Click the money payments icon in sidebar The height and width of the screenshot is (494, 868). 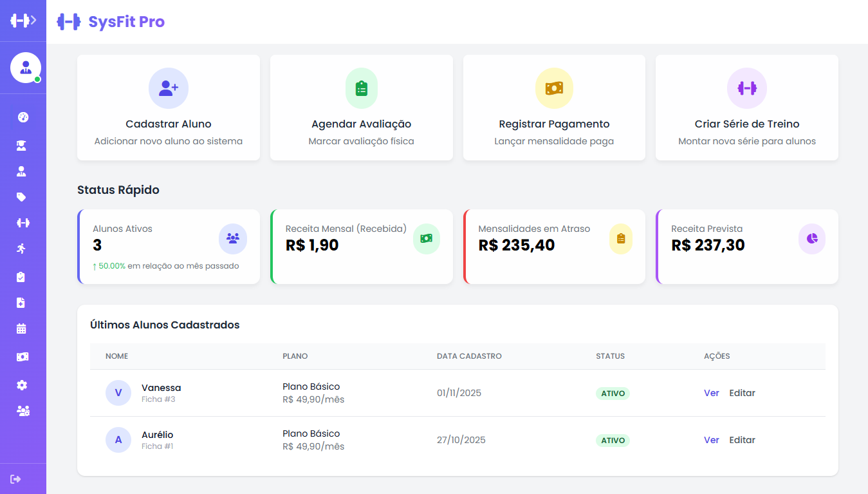click(23, 356)
